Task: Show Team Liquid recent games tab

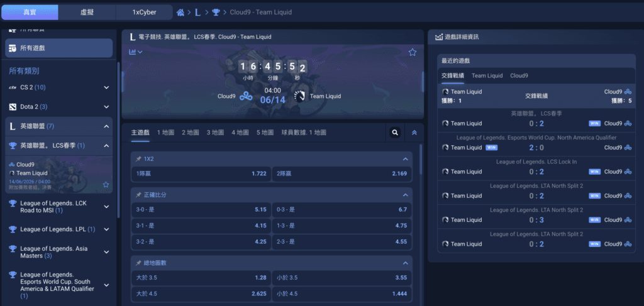Action: pos(487,75)
